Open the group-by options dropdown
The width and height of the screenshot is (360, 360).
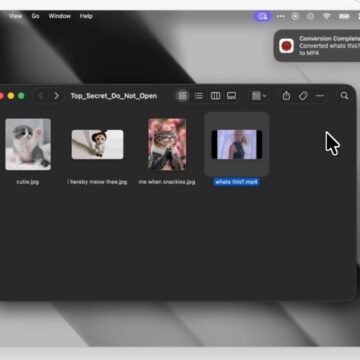point(259,96)
